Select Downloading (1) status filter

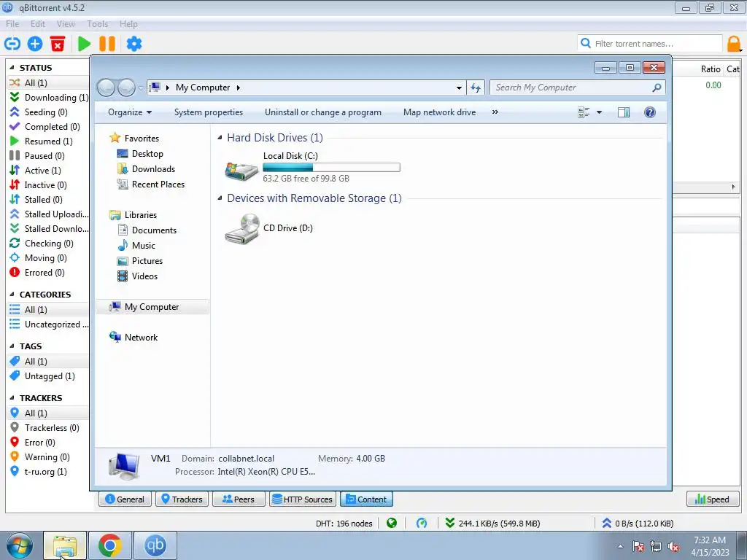click(x=49, y=97)
